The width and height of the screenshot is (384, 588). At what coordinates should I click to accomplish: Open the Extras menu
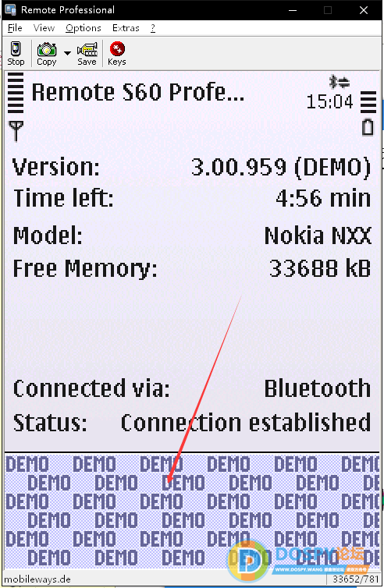point(126,28)
